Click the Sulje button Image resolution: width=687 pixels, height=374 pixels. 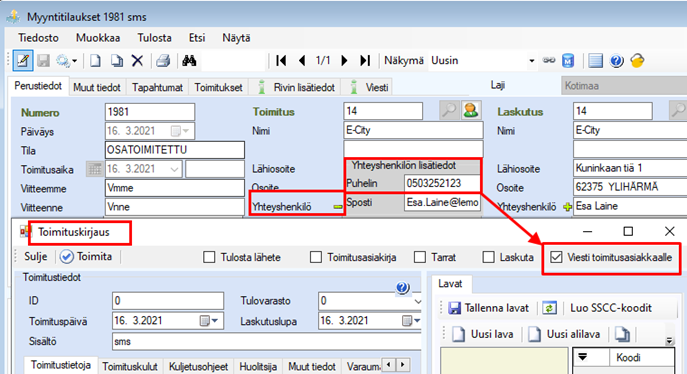(x=35, y=257)
